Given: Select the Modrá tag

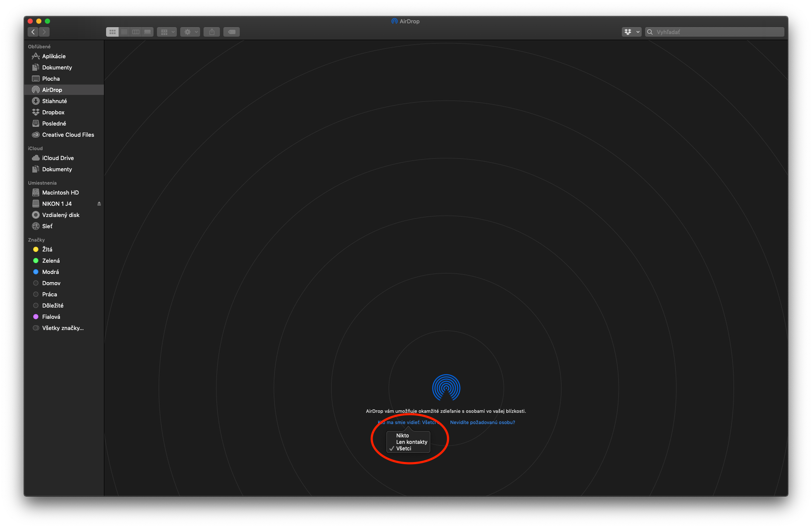Looking at the screenshot, I should coord(64,272).
